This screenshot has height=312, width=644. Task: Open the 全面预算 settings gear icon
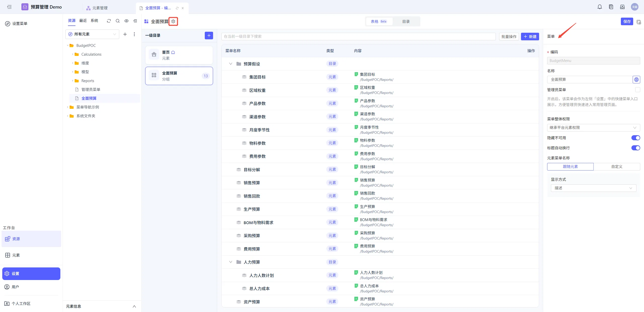pos(173,21)
